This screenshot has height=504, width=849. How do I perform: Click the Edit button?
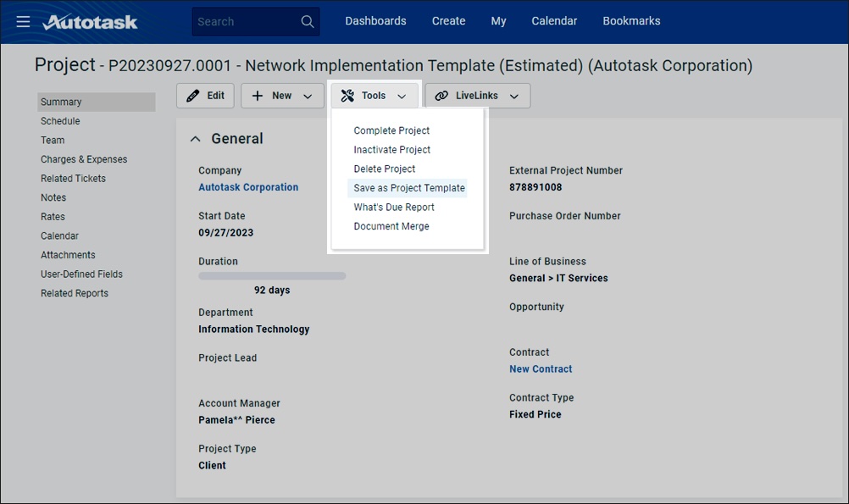(205, 96)
